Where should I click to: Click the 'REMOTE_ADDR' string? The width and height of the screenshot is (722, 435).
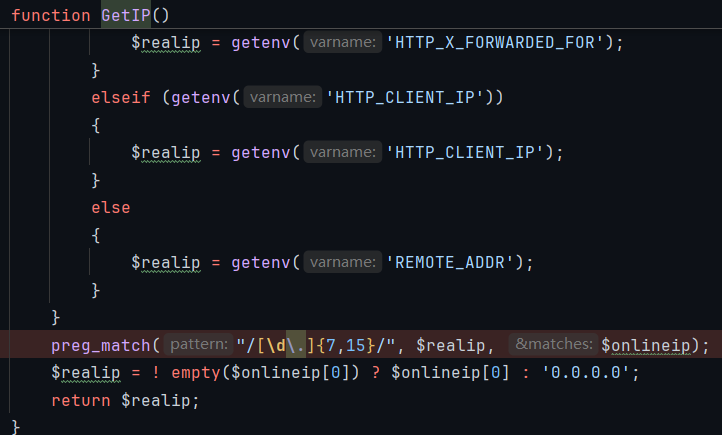(x=454, y=261)
